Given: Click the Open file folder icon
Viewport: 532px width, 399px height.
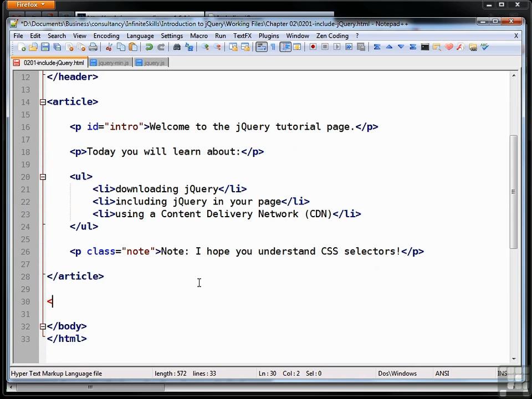Looking at the screenshot, I should (x=33, y=47).
